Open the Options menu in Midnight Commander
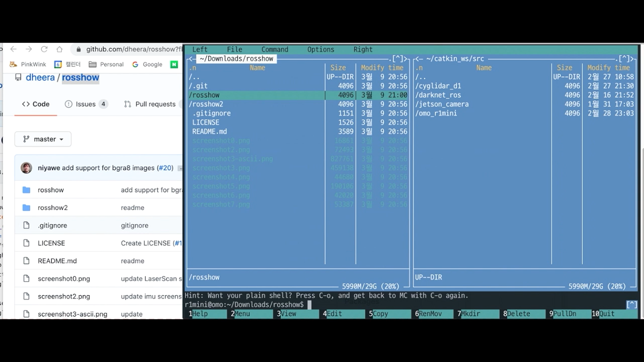Image resolution: width=644 pixels, height=362 pixels. click(320, 49)
